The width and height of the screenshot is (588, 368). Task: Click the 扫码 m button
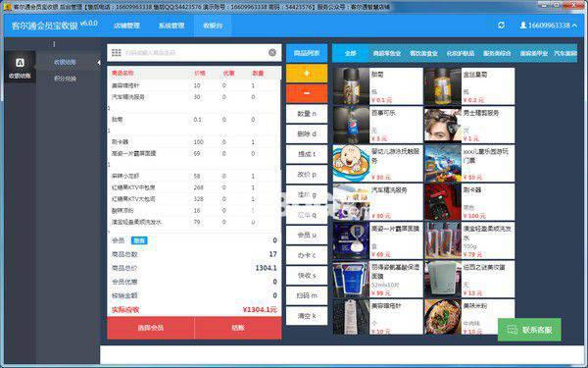pyautogui.click(x=307, y=296)
